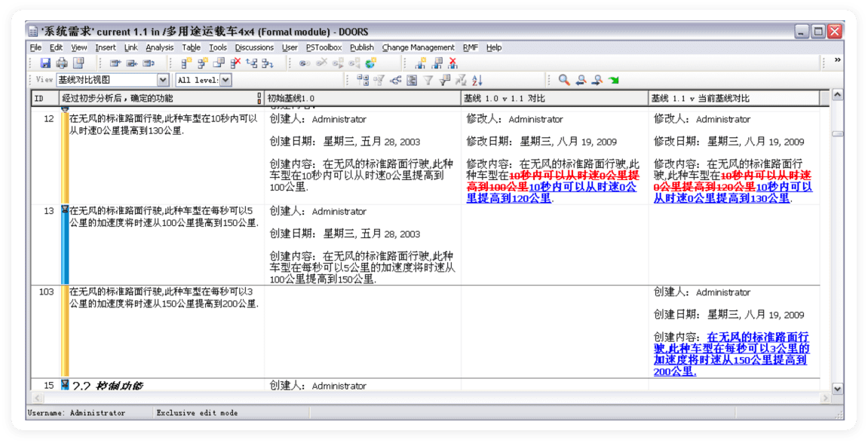
Task: Click the delete object icon with red X
Action: (x=236, y=63)
